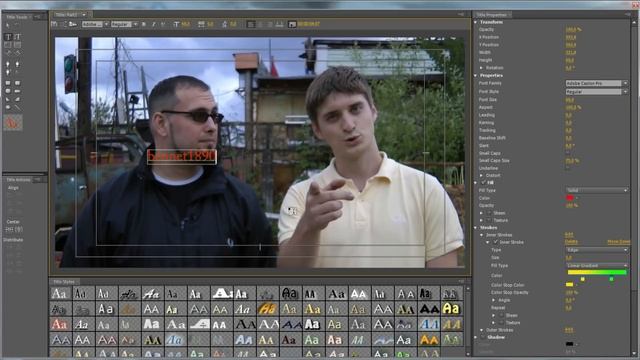This screenshot has width=640, height=360.
Task: Enable the Small Caps checkbox
Action: pos(568,153)
